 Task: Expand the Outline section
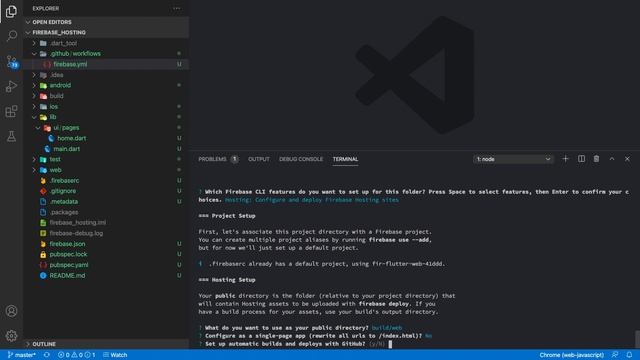coord(106,344)
